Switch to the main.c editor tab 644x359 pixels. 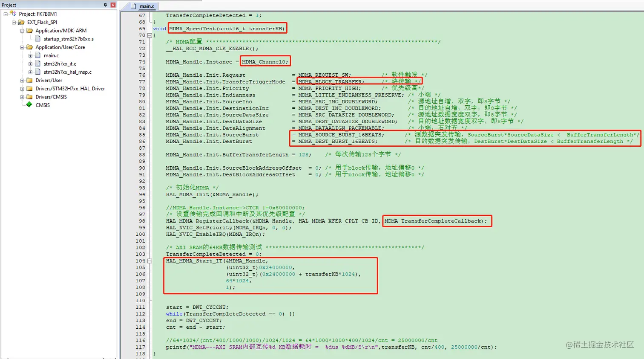(143, 6)
